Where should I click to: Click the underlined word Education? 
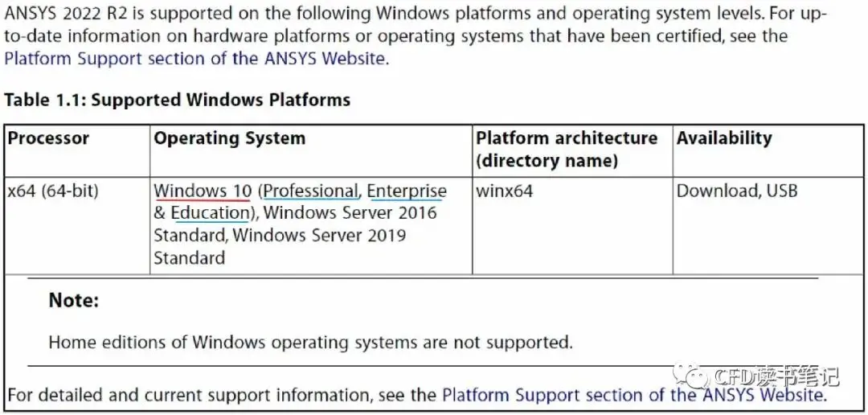[209, 213]
